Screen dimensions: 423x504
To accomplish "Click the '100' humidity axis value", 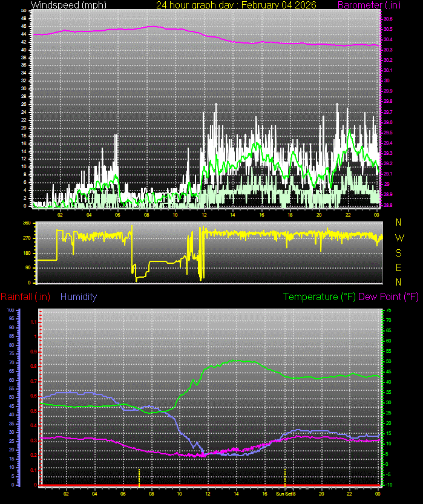I will coord(10,310).
